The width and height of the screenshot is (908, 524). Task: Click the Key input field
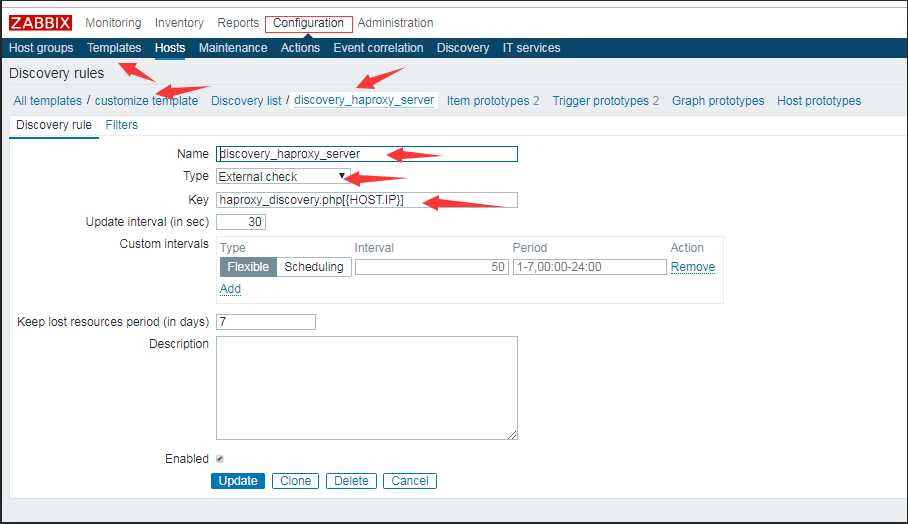tap(367, 200)
